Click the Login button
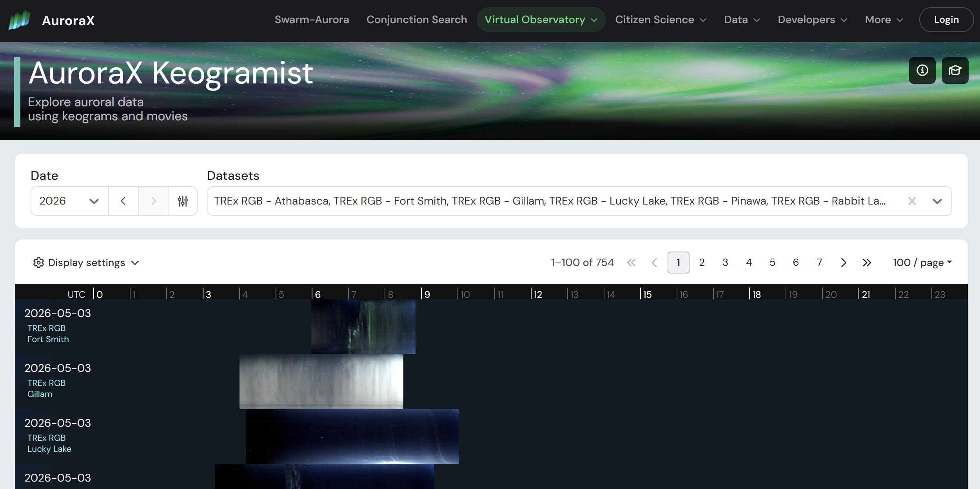This screenshot has width=980, height=489. 946,20
